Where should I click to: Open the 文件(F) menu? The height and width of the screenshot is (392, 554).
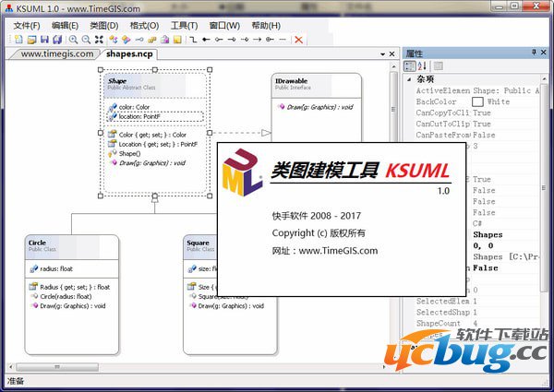point(27,25)
